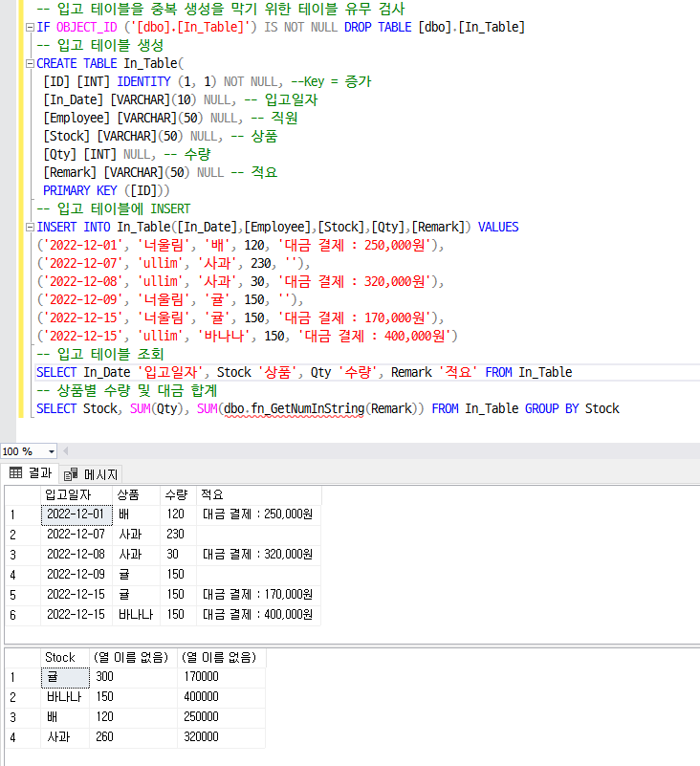
Task: Click the horizontal scroll left arrow
Action: tap(65, 451)
